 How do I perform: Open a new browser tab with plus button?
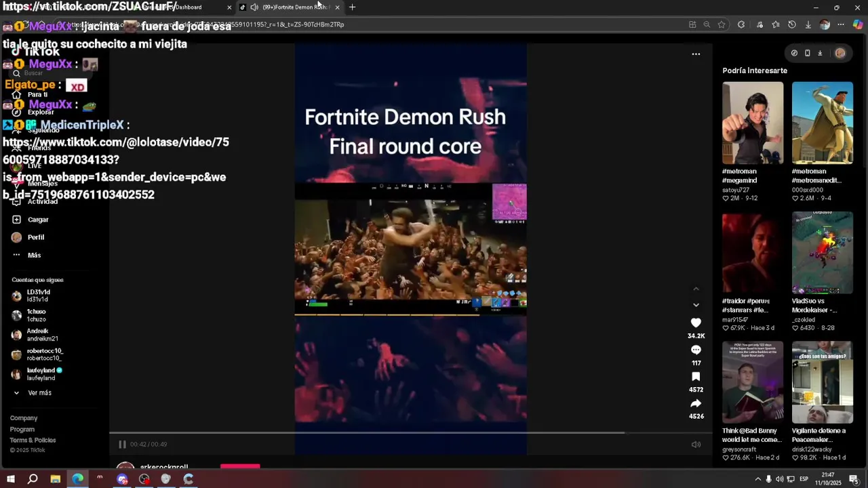tap(352, 7)
